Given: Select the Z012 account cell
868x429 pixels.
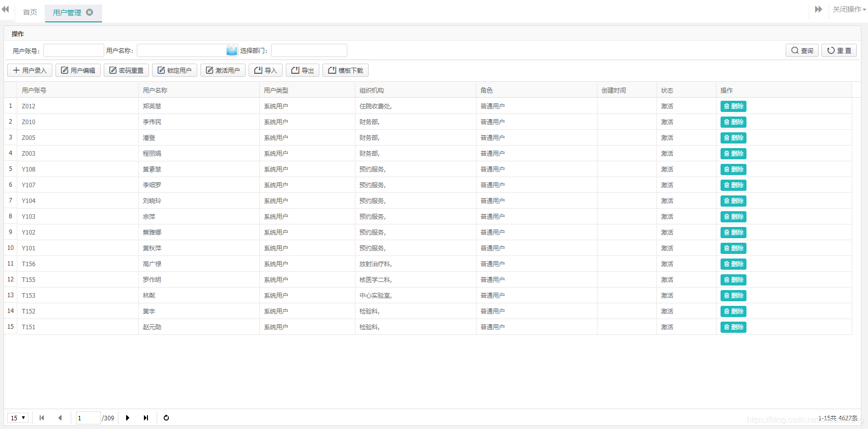Looking at the screenshot, I should point(78,106).
